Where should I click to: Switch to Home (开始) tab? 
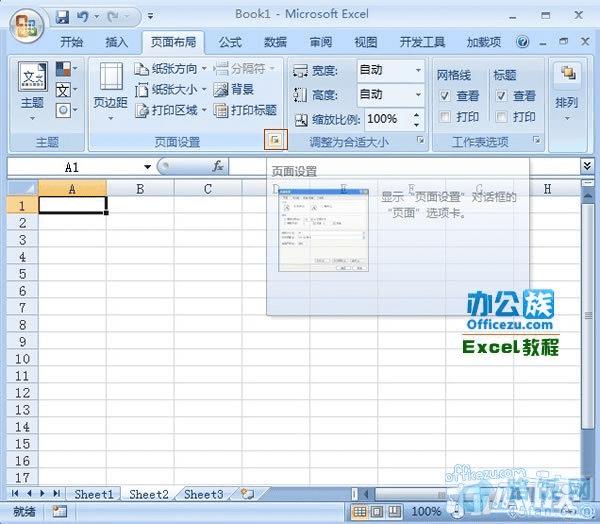pyautogui.click(x=71, y=42)
